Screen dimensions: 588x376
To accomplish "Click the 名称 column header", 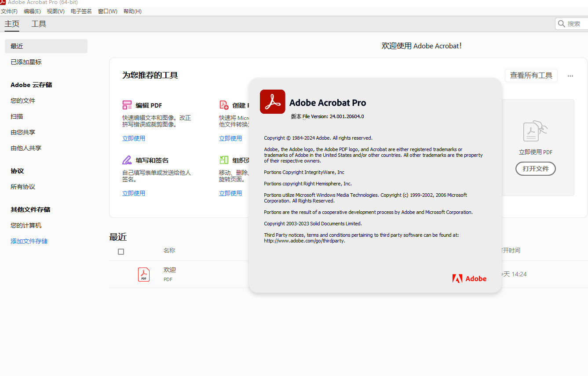I will tap(169, 250).
